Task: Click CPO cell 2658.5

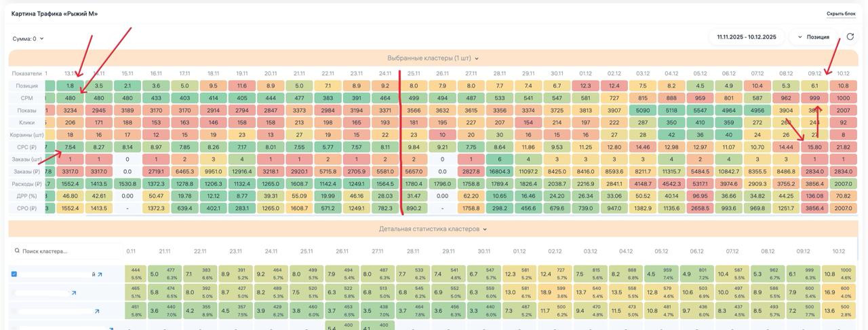Action: (x=701, y=208)
